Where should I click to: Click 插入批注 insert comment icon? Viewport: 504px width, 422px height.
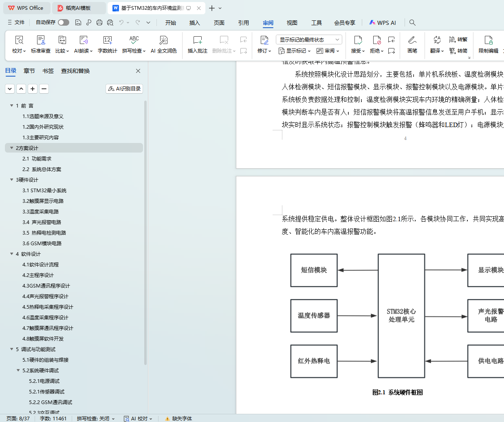198,40
